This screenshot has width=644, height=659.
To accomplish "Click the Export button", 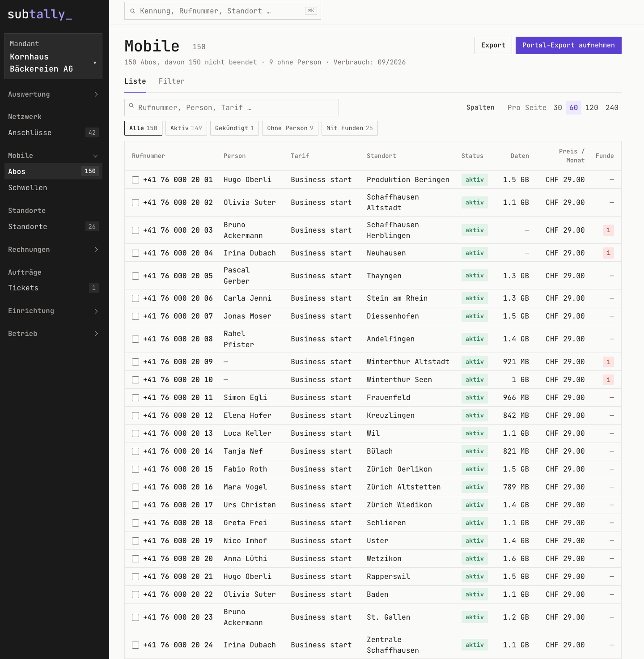I will point(493,45).
